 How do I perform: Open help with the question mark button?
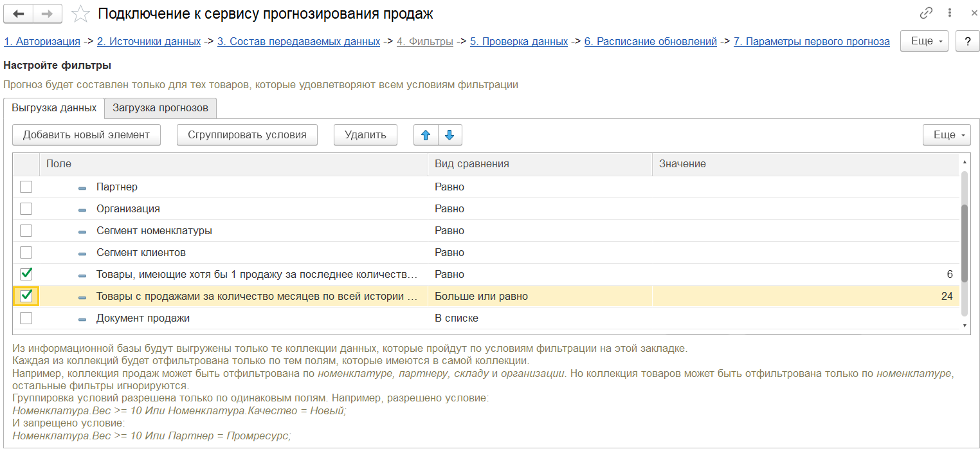click(x=967, y=41)
